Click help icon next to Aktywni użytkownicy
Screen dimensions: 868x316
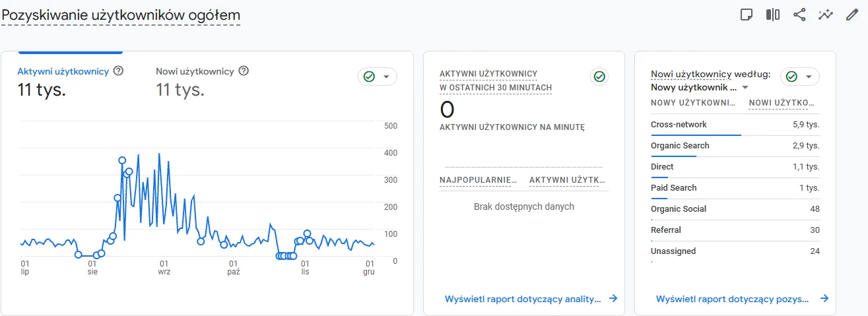(119, 71)
